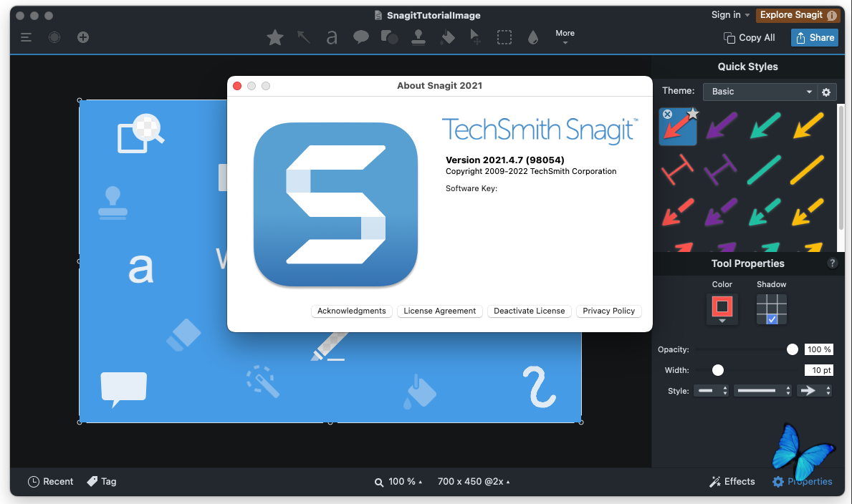The image size is (852, 504).
Task: Click the Quick Styles scrollbar
Action: tap(841, 168)
